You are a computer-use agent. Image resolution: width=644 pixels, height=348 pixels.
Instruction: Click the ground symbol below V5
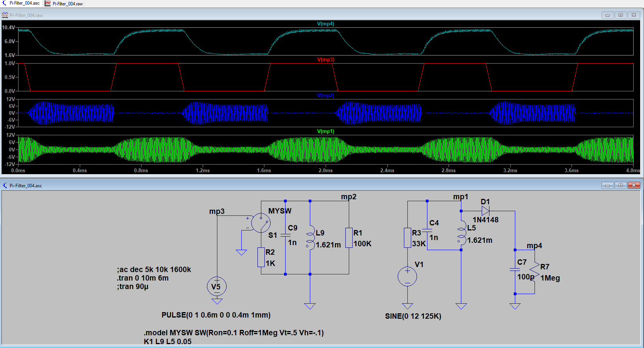click(x=217, y=301)
